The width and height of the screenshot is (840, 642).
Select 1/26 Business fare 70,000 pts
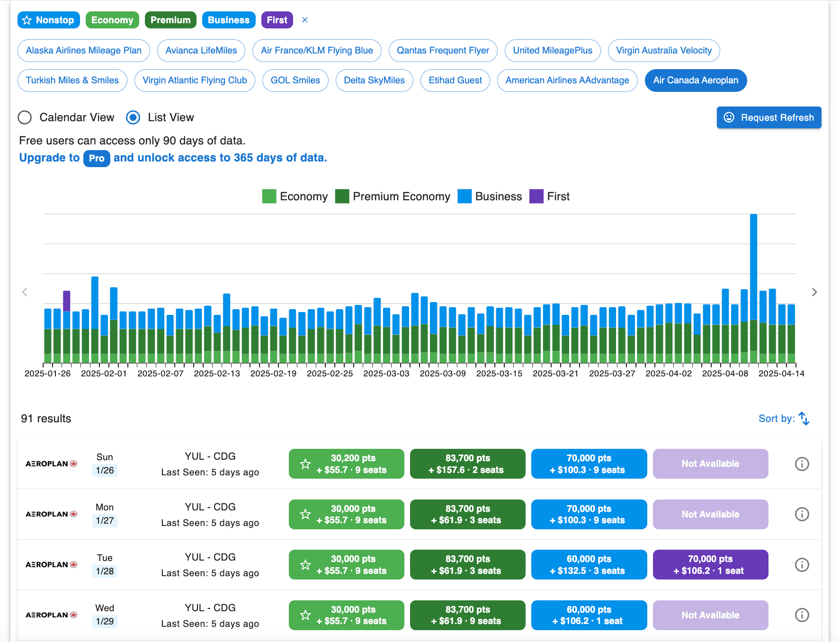(x=589, y=464)
